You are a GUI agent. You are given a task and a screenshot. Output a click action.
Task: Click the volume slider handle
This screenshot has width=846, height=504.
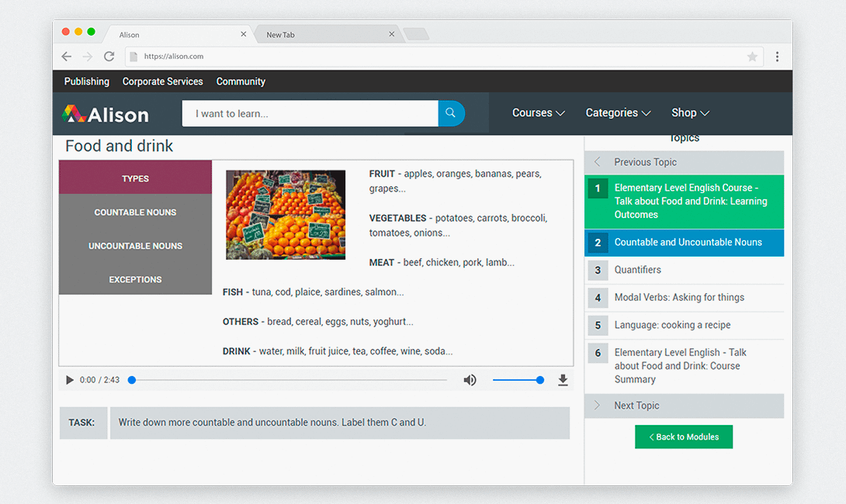click(540, 380)
